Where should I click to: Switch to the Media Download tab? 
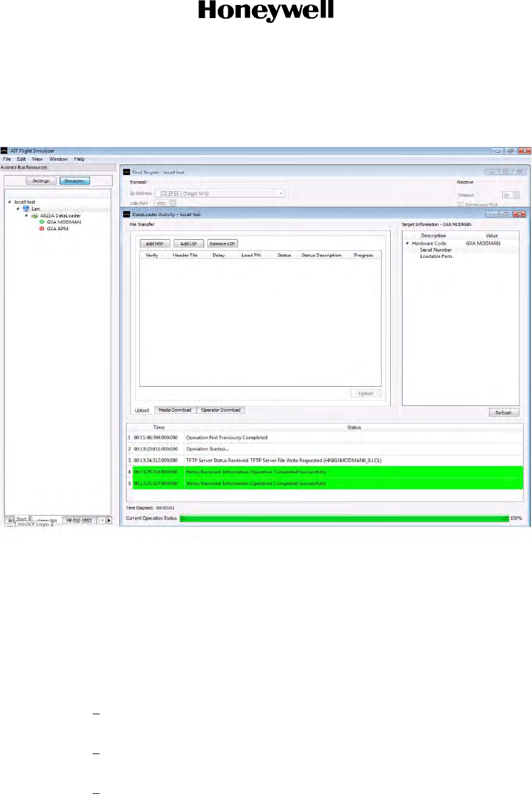coord(175,410)
